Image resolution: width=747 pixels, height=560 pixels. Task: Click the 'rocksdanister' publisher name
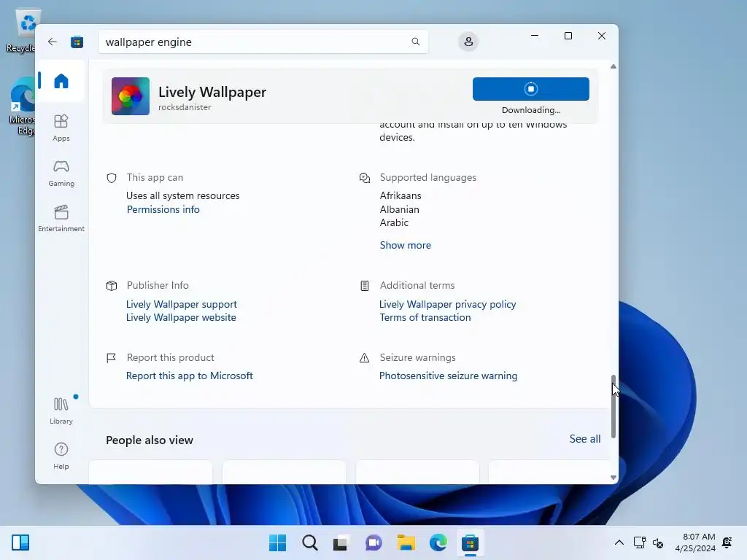click(185, 108)
